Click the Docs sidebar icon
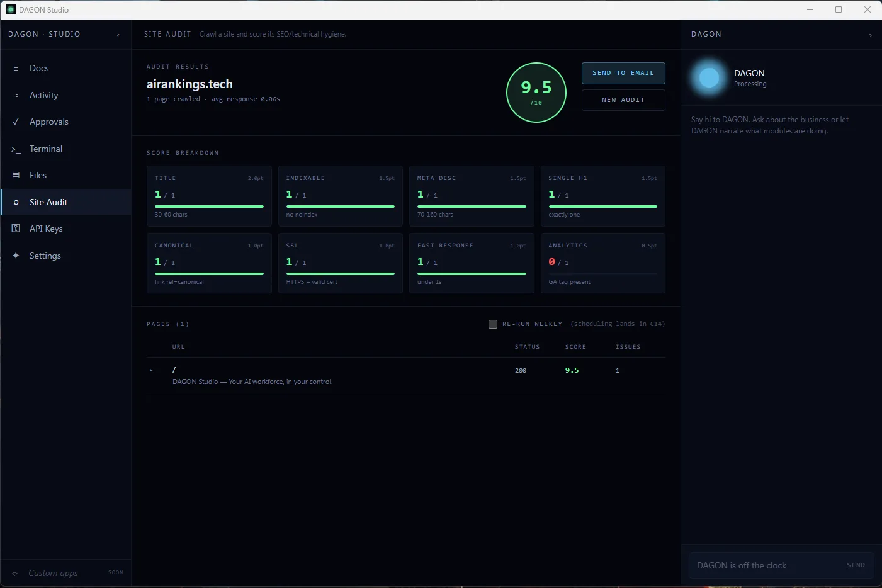Screen dimensions: 882x588 (x=16, y=69)
